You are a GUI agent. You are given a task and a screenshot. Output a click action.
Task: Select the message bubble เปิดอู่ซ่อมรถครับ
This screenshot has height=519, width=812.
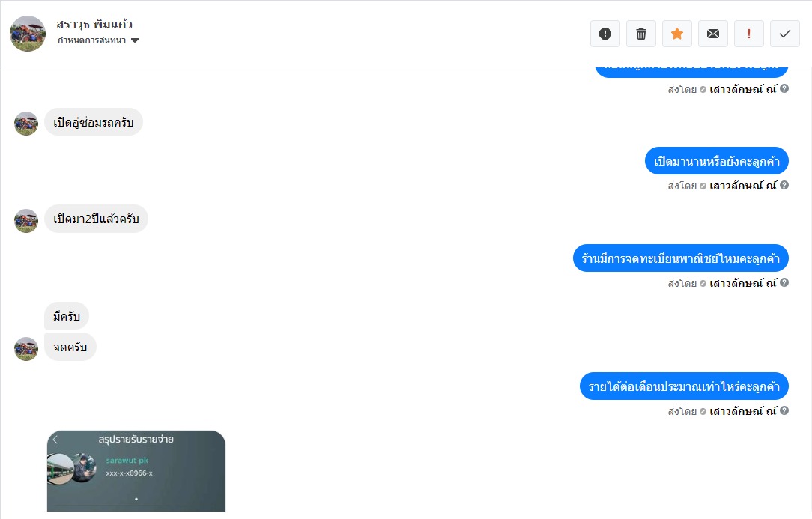point(93,122)
